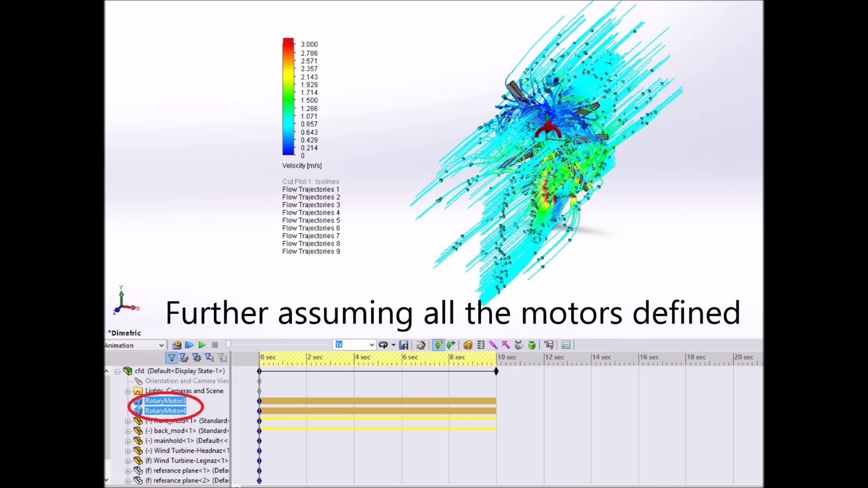Screen dimensions: 868x488
Task: Expand the back_mod<1> tree node
Action: point(128,431)
